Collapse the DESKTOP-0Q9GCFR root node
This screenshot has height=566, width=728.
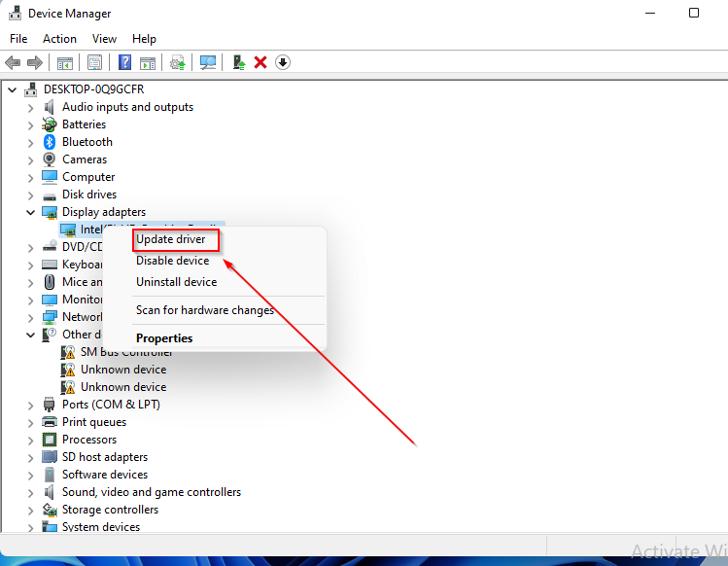(x=13, y=89)
